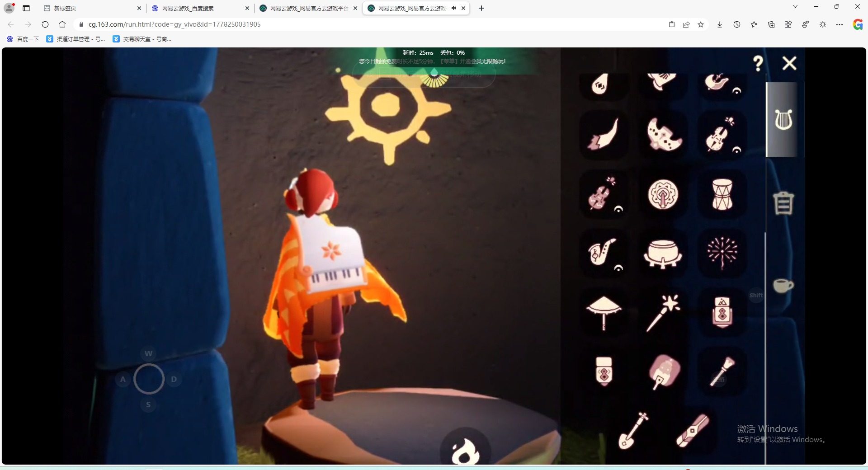Open the browser profile avatar
Image resolution: width=868 pixels, height=470 pixels.
[9, 8]
